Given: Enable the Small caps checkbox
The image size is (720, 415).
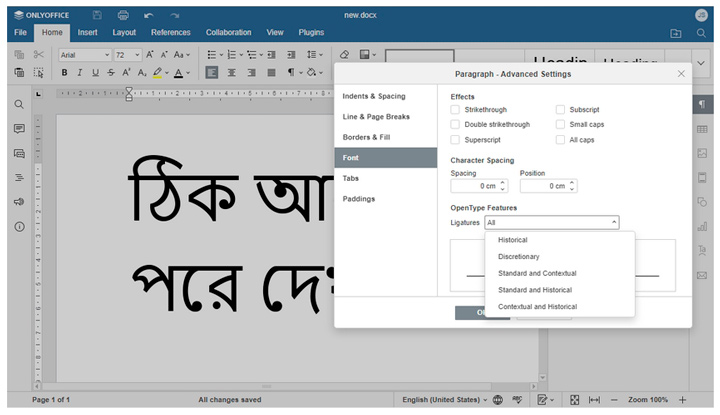Looking at the screenshot, I should [x=560, y=124].
